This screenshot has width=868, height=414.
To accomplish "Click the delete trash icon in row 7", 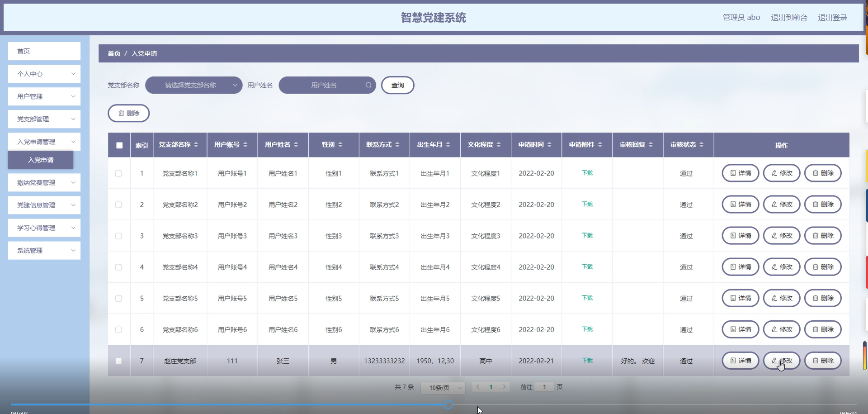I will (x=815, y=361).
